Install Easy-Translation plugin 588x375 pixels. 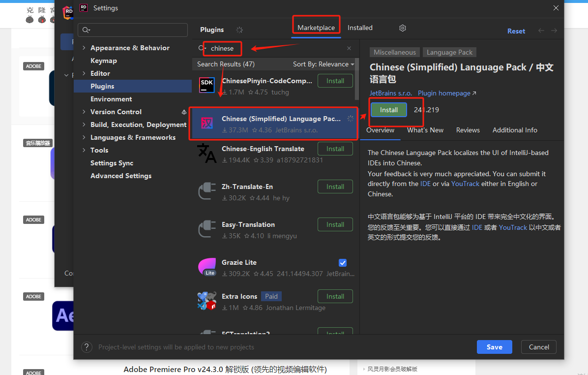tap(335, 225)
